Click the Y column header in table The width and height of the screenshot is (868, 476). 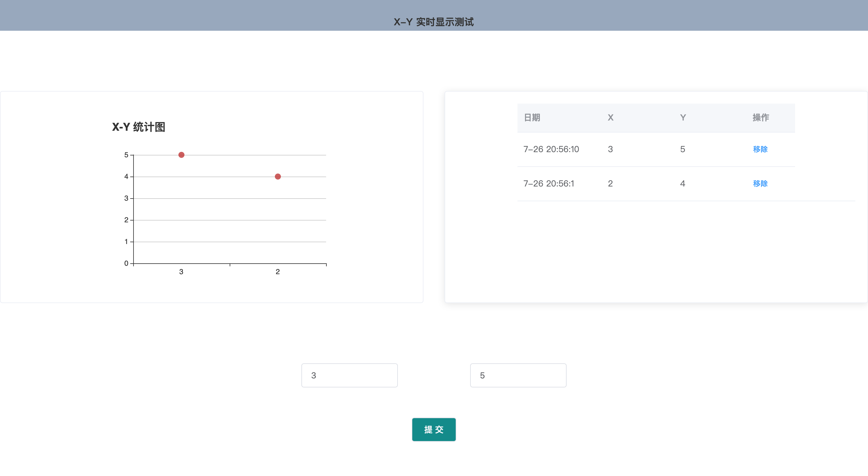pos(683,117)
